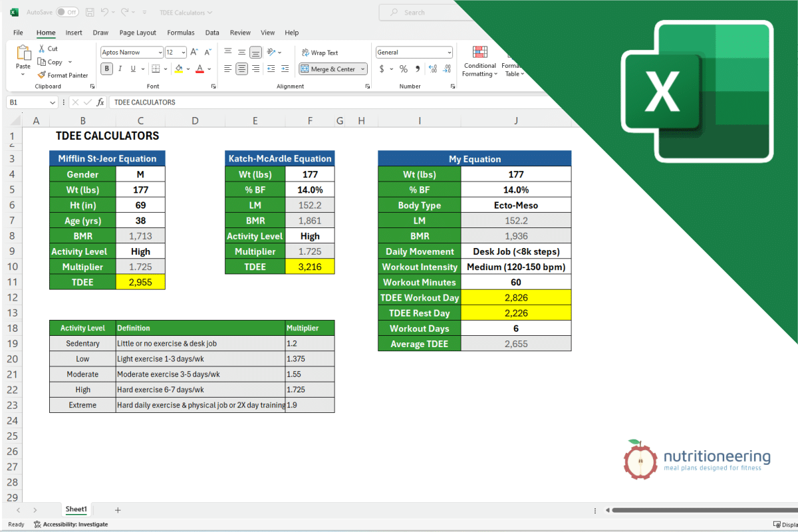Click the Orientation text angle icon

(x=271, y=52)
